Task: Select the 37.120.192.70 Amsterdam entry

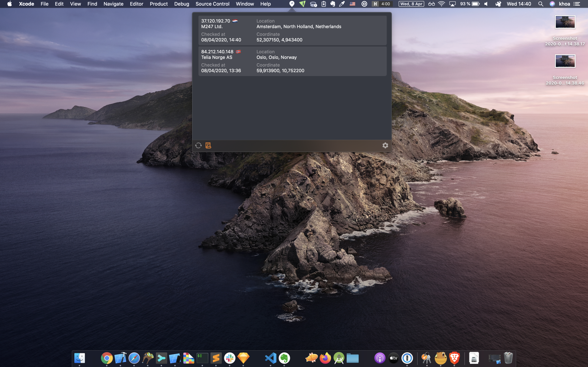Action: coord(292,30)
